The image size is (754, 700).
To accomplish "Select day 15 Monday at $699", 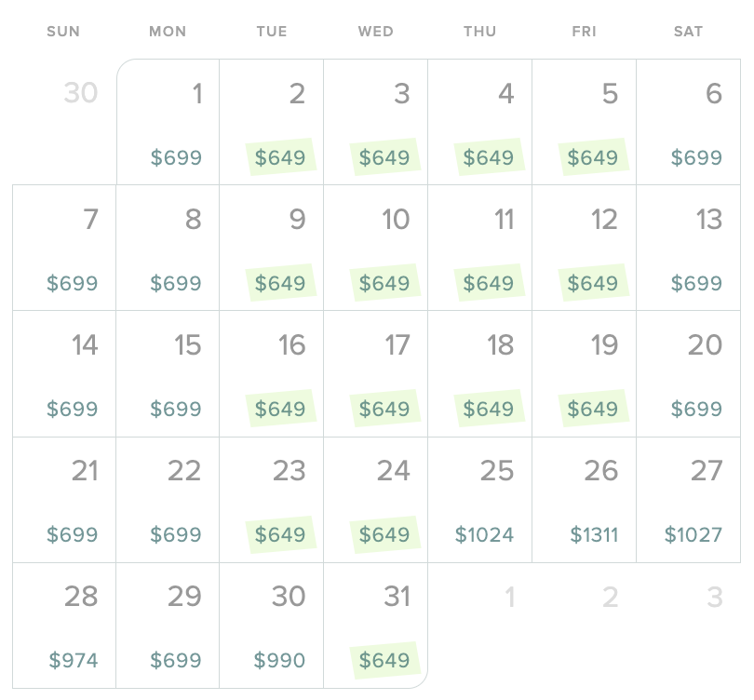I will (x=168, y=374).
